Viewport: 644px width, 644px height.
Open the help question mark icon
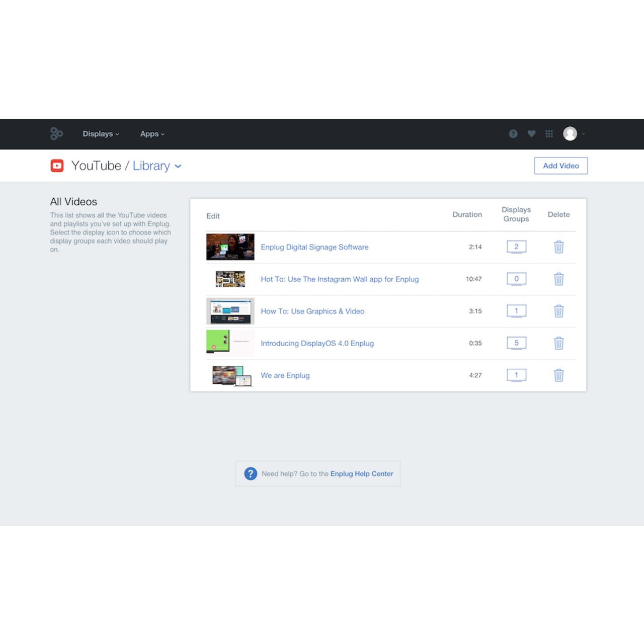(x=513, y=134)
